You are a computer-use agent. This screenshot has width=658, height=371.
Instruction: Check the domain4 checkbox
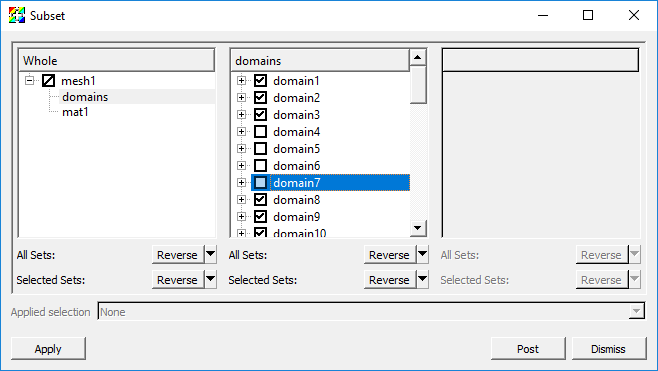pyautogui.click(x=260, y=132)
